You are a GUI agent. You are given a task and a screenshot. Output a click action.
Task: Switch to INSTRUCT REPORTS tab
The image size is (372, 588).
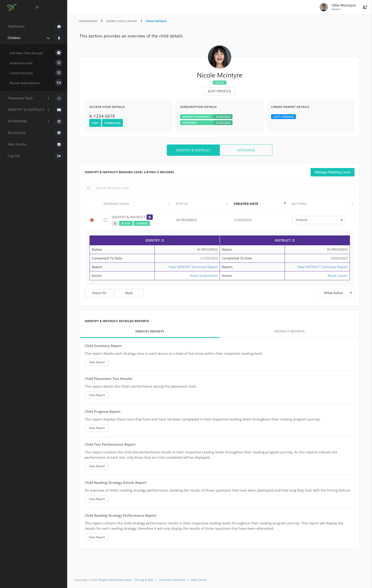click(289, 331)
